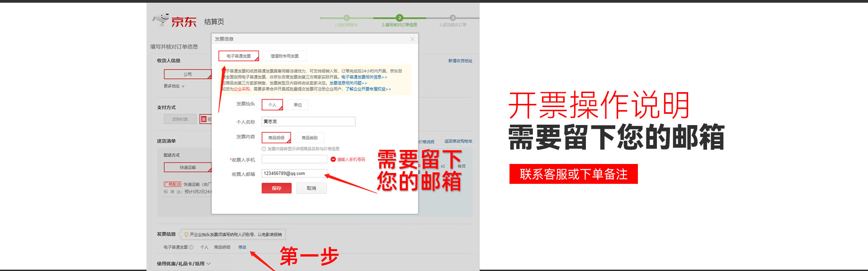Select 个人 as invoice title type
This screenshot has height=271, width=868.
(272, 105)
